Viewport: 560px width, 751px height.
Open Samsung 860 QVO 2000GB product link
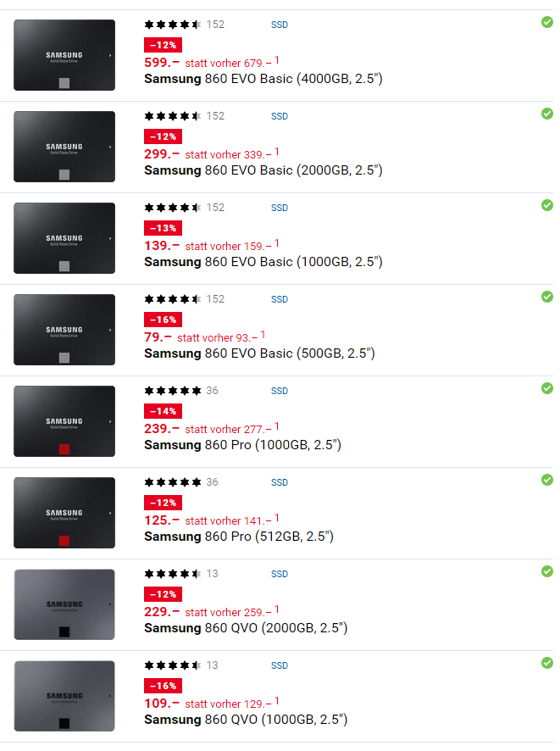coord(246,628)
